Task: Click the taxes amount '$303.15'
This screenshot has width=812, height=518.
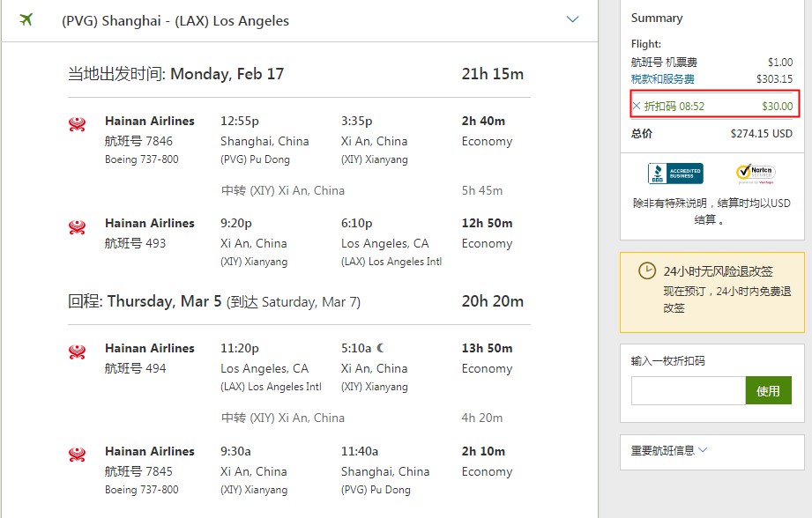Action: tap(774, 79)
